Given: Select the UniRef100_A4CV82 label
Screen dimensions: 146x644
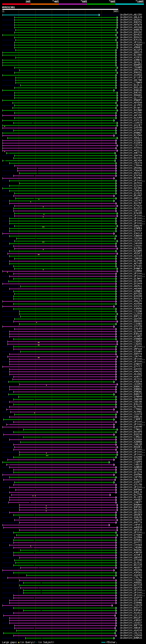Looking at the screenshot, I should pyautogui.click(x=131, y=115).
